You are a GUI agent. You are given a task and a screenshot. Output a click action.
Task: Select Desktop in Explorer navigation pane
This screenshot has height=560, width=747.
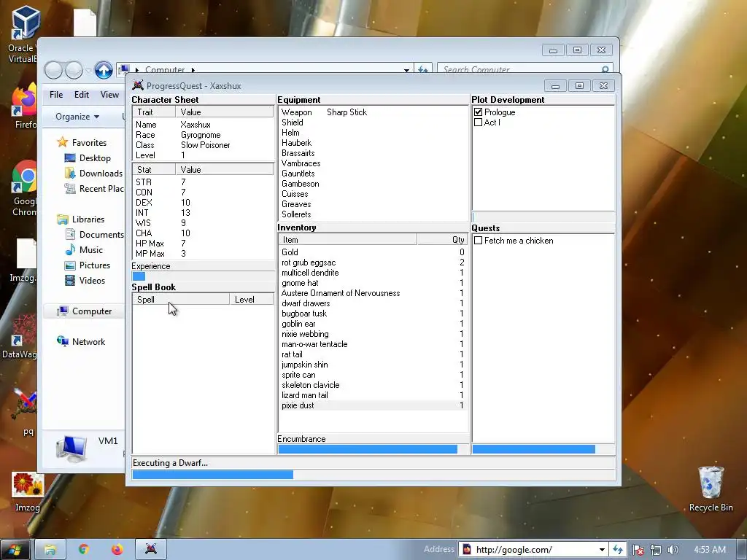click(x=95, y=158)
